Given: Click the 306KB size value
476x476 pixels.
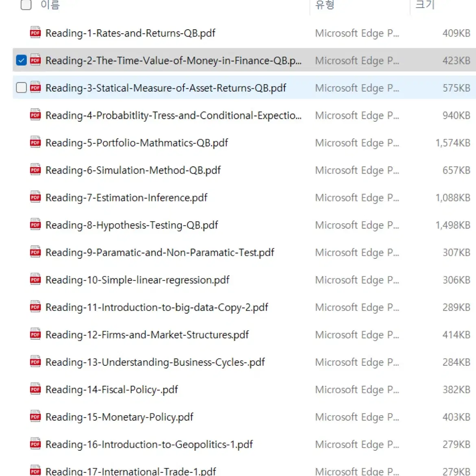Looking at the screenshot, I should click(456, 280).
